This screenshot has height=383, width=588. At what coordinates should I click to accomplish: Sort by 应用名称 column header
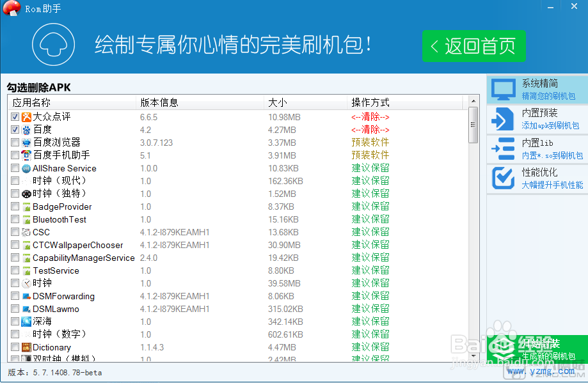pyautogui.click(x=72, y=102)
